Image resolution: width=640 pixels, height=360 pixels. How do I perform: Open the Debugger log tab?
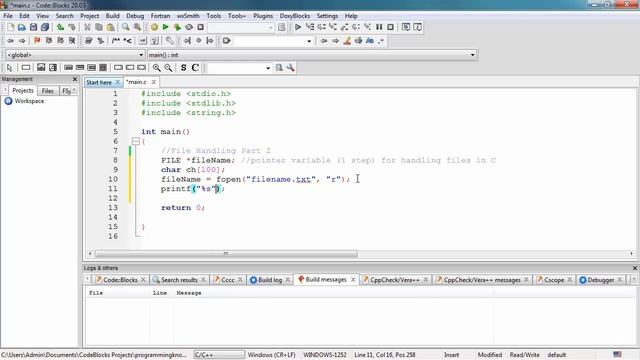[600, 280]
